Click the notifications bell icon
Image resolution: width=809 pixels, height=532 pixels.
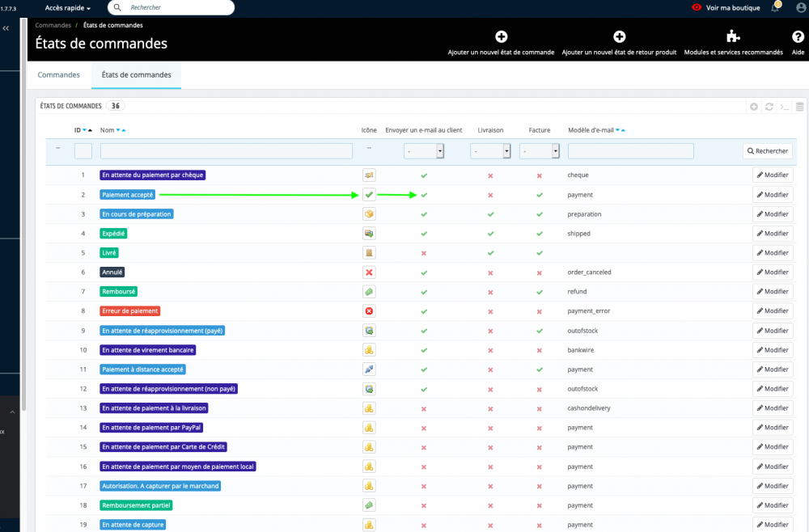click(x=775, y=7)
